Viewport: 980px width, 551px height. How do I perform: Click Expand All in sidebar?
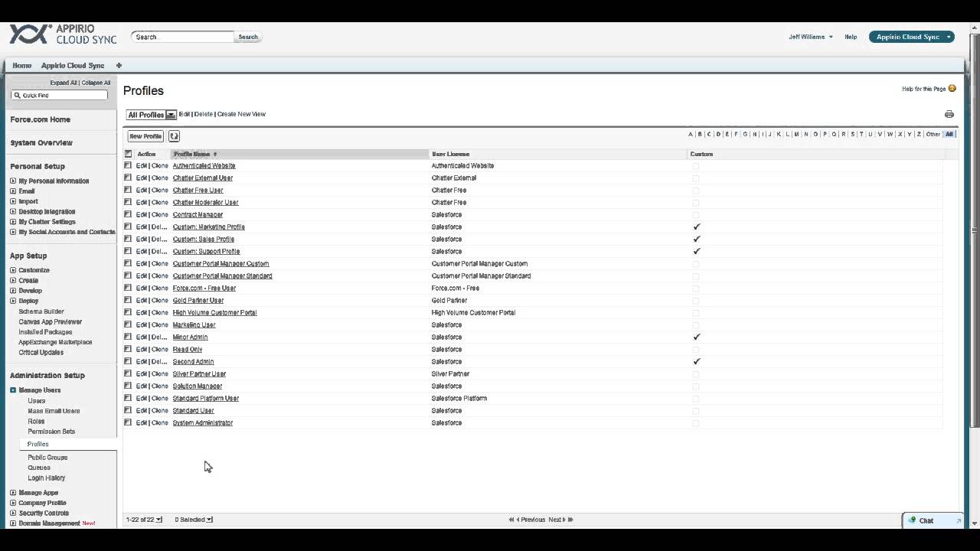pos(64,83)
